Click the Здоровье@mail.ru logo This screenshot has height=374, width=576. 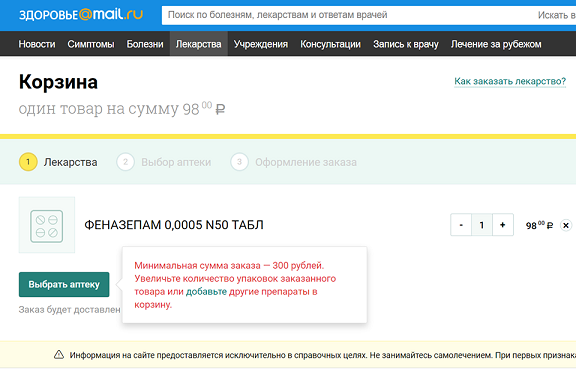pos(81,15)
